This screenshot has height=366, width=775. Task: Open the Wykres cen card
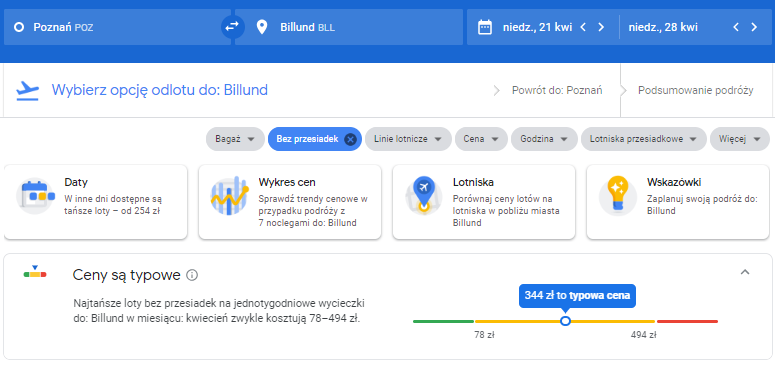click(290, 202)
